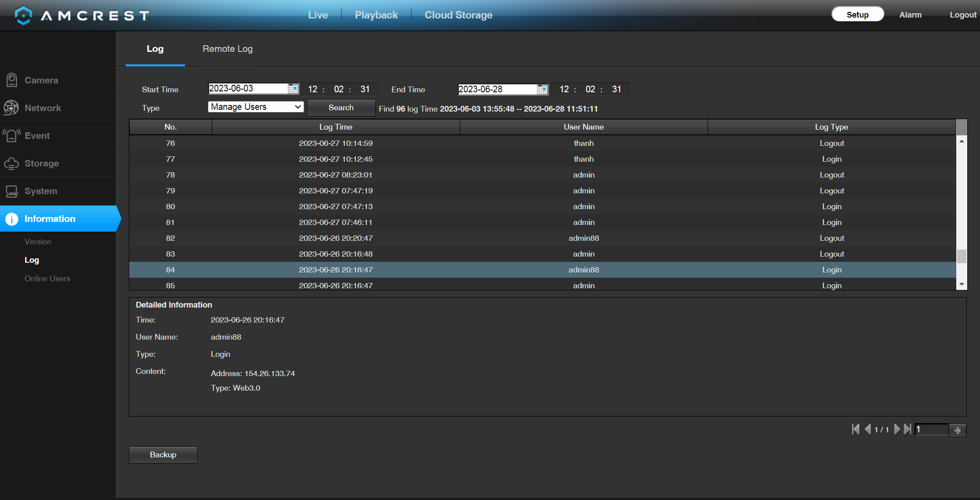This screenshot has width=980, height=500.
Task: Click the Information i icon in sidebar
Action: click(x=12, y=219)
